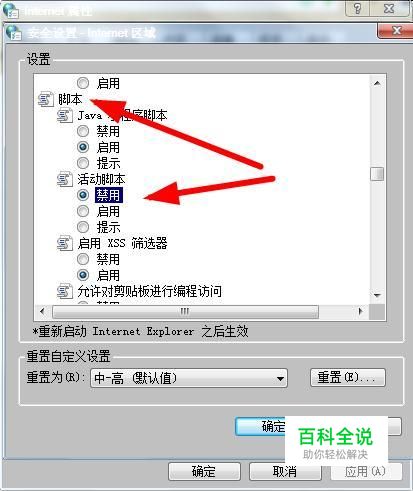Click the settings list scroll-up arrow
413x491 pixels.
(x=377, y=83)
